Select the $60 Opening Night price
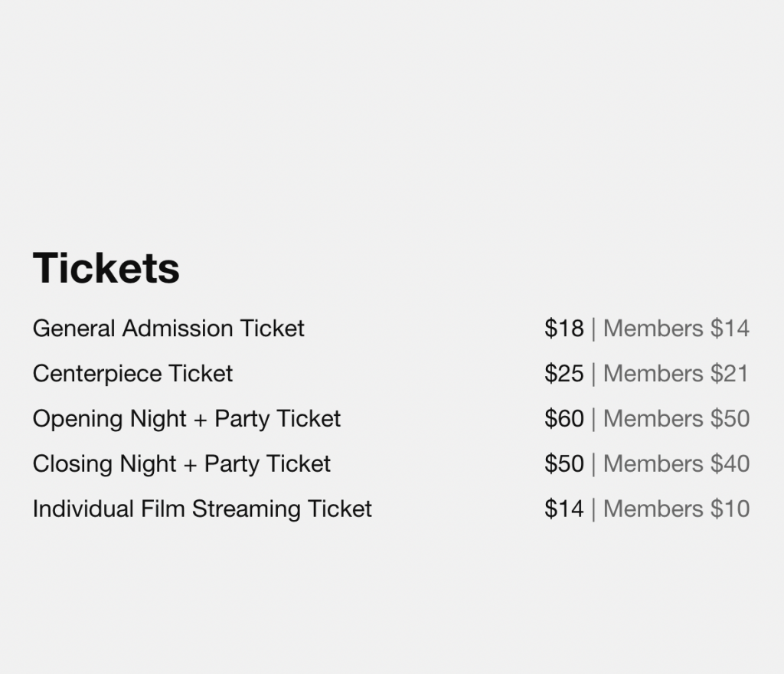This screenshot has height=674, width=784. [x=564, y=418]
